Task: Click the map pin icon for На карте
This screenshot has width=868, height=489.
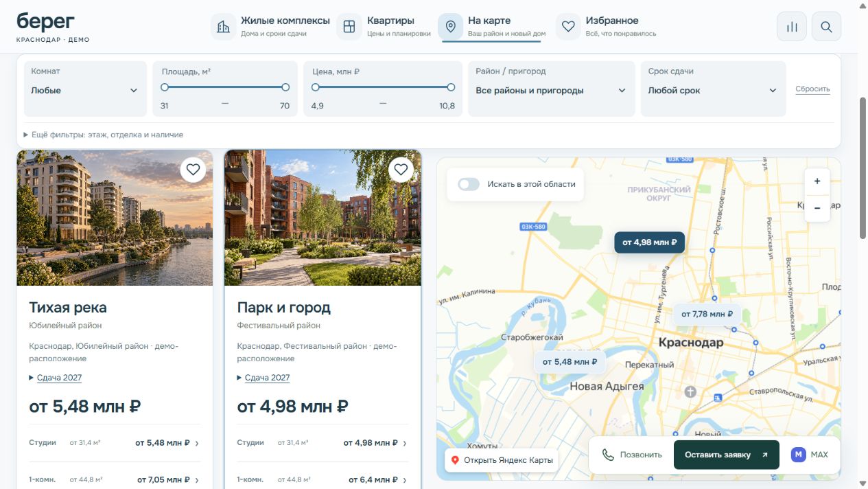Action: click(451, 27)
